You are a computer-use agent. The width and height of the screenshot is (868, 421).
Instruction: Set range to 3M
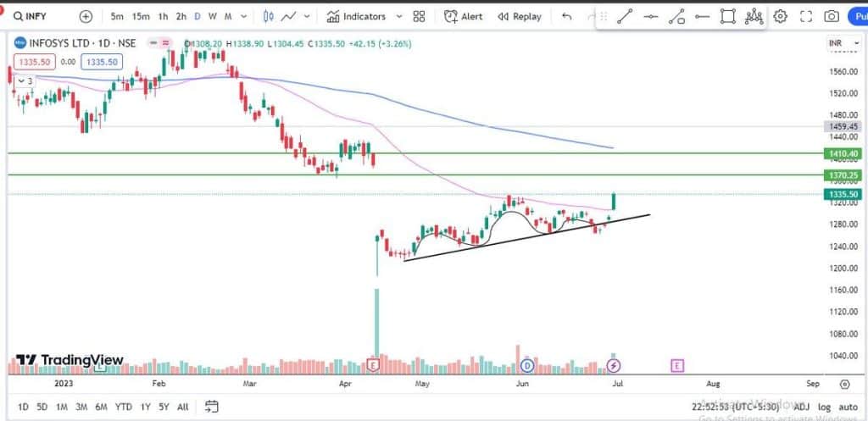[x=81, y=407]
